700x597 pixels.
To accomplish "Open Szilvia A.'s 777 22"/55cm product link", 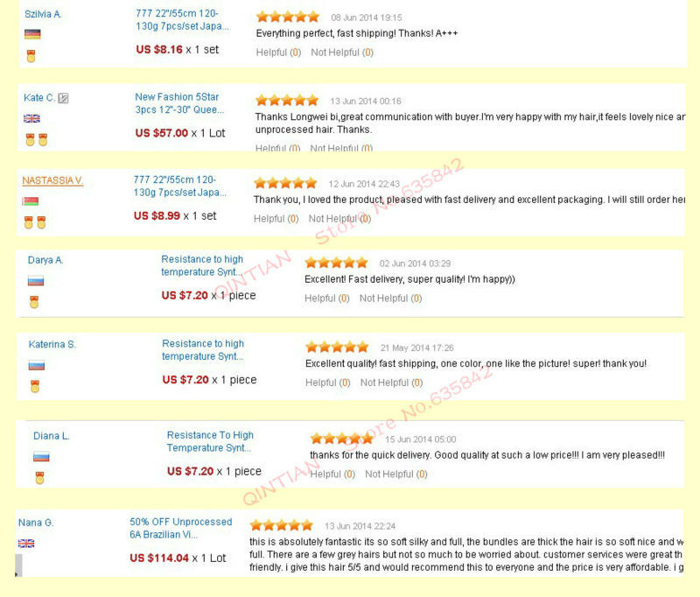I will tap(177, 20).
